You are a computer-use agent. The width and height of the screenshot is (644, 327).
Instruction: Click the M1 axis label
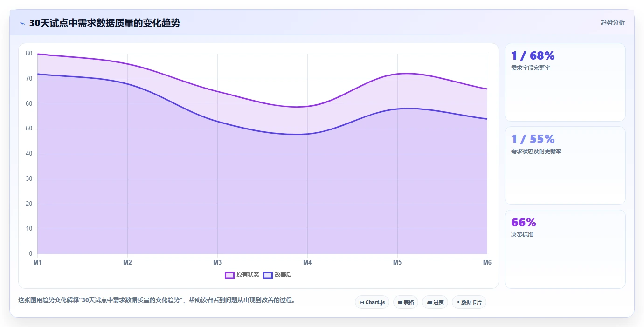(x=37, y=262)
